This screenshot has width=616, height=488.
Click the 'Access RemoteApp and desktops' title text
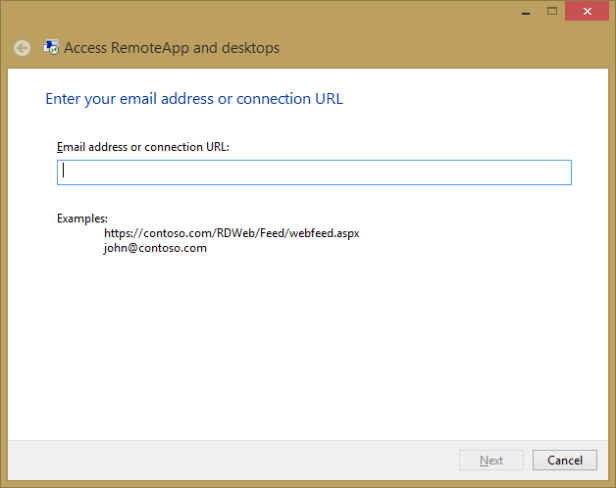(171, 48)
